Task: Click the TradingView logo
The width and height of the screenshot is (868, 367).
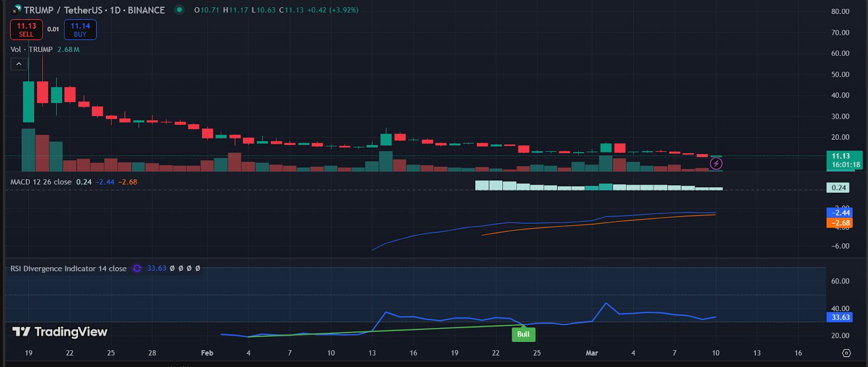Action: point(60,332)
